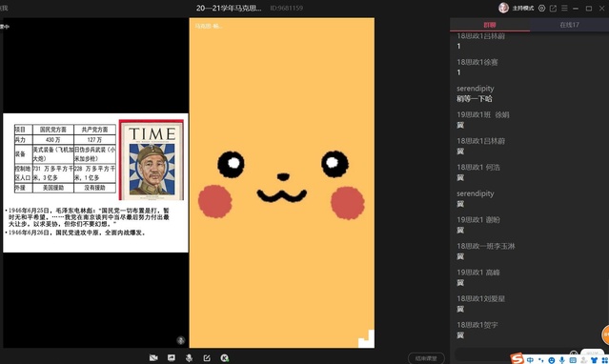Click the chat sender name 18思政1刘爱星

click(x=481, y=299)
